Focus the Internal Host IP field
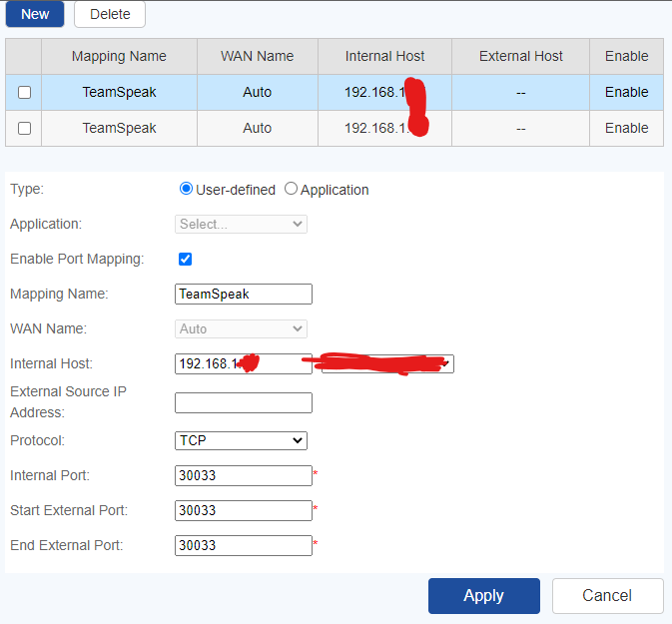 pos(244,363)
